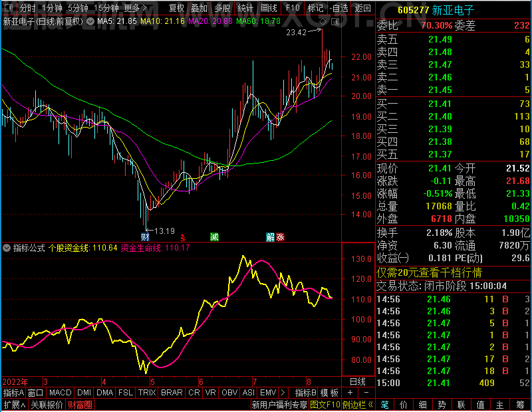Switch to 15分钟 chart period
Viewport: 532px width, 412px height.
coord(106,8)
